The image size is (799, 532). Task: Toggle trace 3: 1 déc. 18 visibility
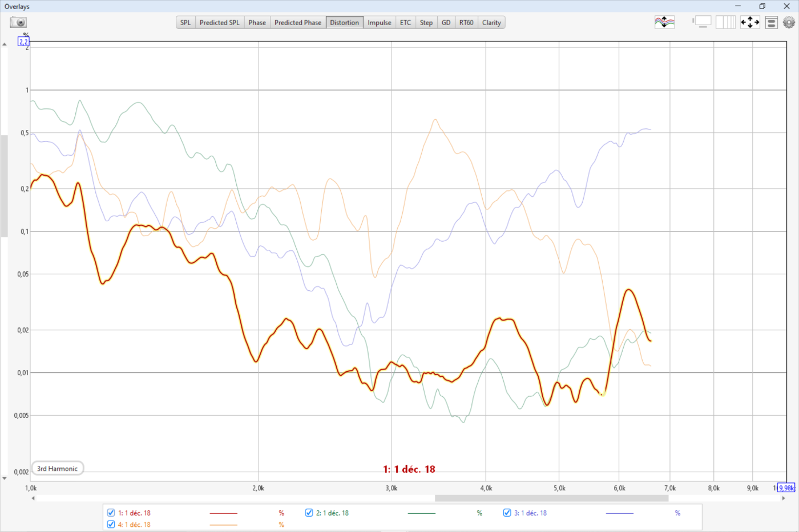point(507,513)
